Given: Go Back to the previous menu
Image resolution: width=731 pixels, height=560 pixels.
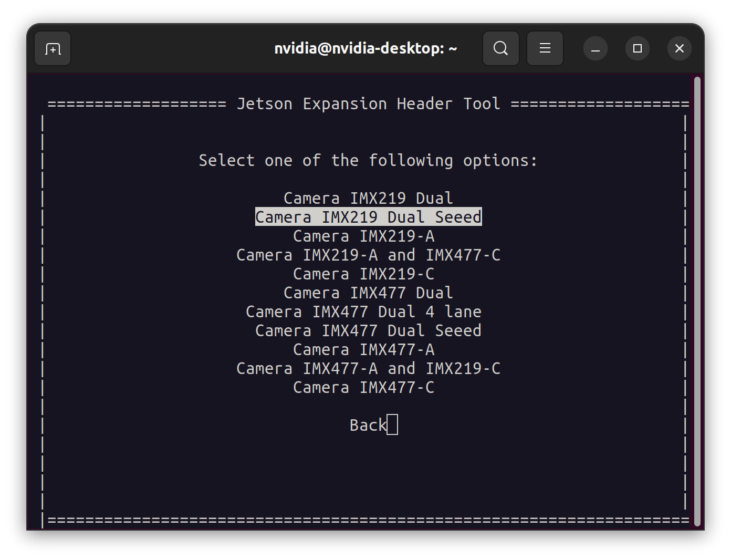Looking at the screenshot, I should coord(369,425).
